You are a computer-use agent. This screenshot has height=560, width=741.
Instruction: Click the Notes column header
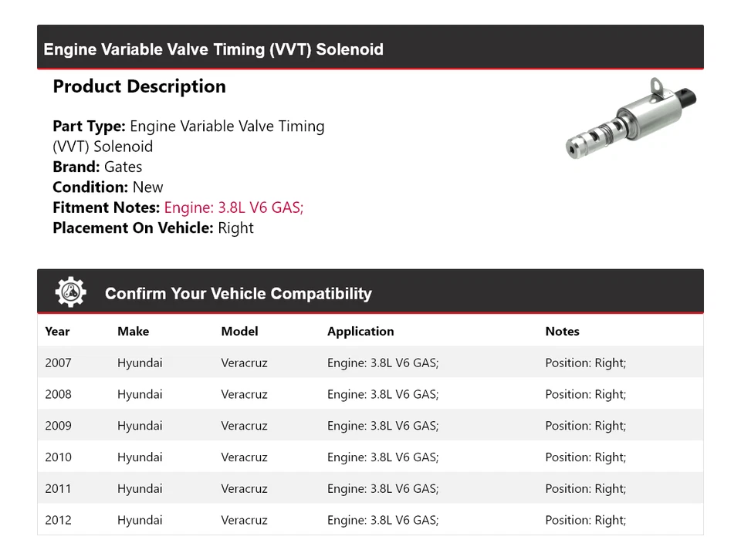click(x=563, y=332)
